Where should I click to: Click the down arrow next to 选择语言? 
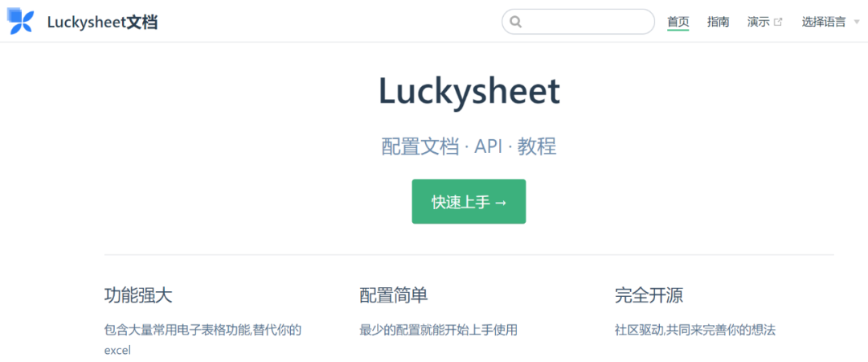[x=857, y=23]
